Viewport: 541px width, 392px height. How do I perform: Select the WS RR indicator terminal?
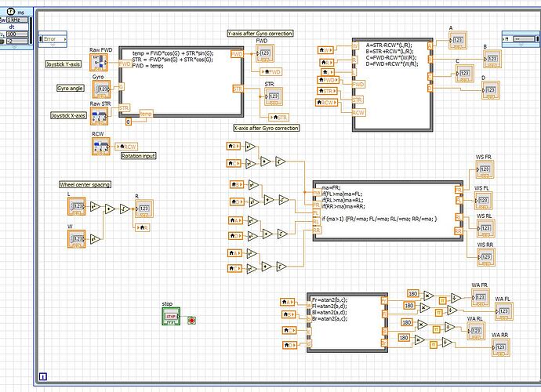pos(486,257)
